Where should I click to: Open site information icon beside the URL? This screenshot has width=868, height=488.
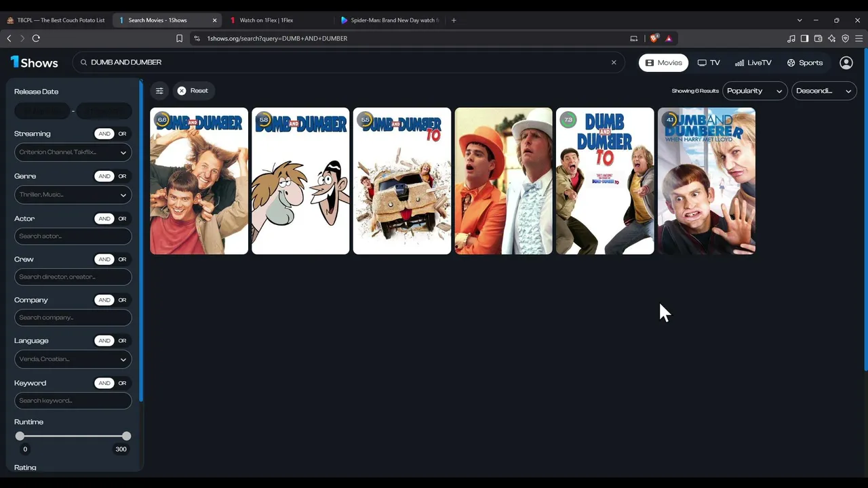coord(197,39)
